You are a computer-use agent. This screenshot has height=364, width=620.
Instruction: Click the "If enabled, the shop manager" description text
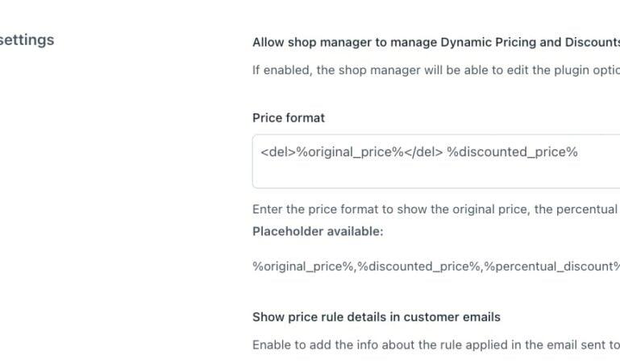[x=436, y=70]
